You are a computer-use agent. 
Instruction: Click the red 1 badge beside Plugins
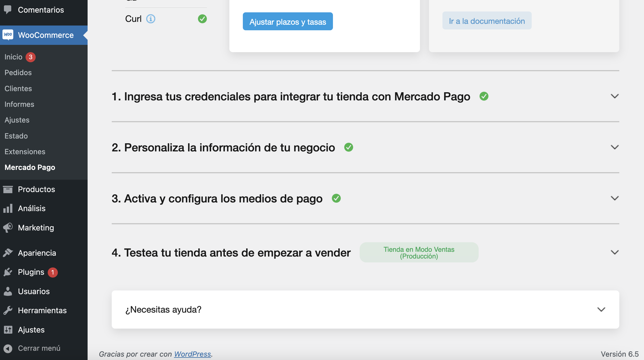pyautogui.click(x=52, y=272)
